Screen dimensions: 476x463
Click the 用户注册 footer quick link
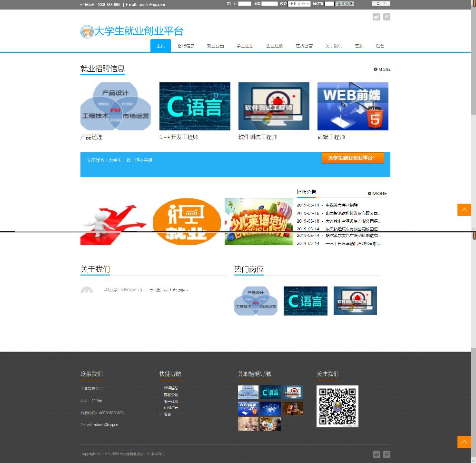click(x=171, y=402)
